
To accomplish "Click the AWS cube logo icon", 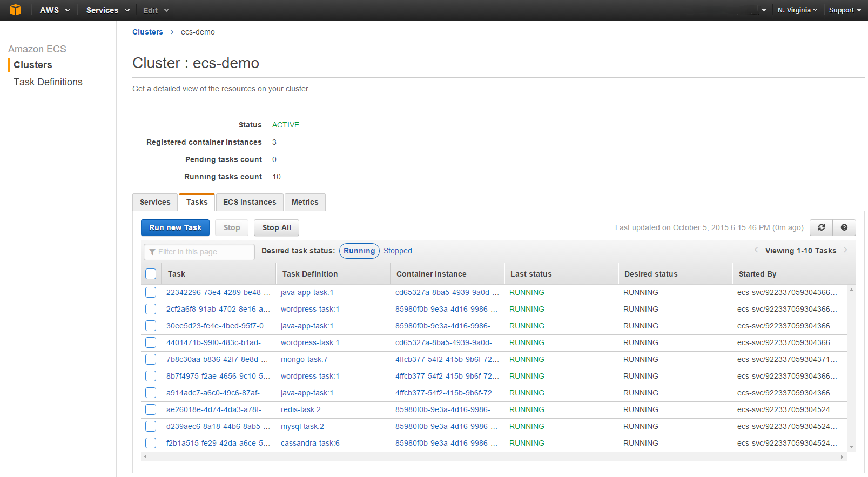I will 16,10.
